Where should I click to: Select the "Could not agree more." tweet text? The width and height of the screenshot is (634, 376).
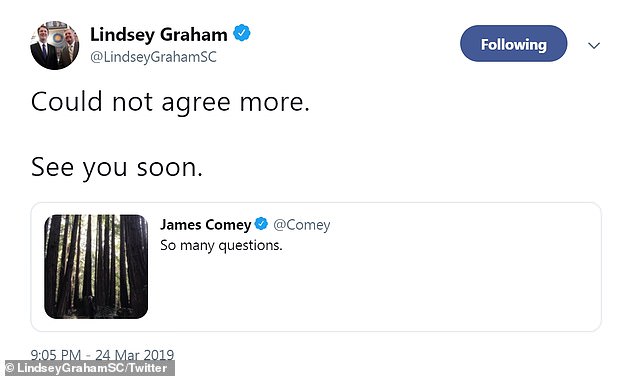click(x=170, y=102)
